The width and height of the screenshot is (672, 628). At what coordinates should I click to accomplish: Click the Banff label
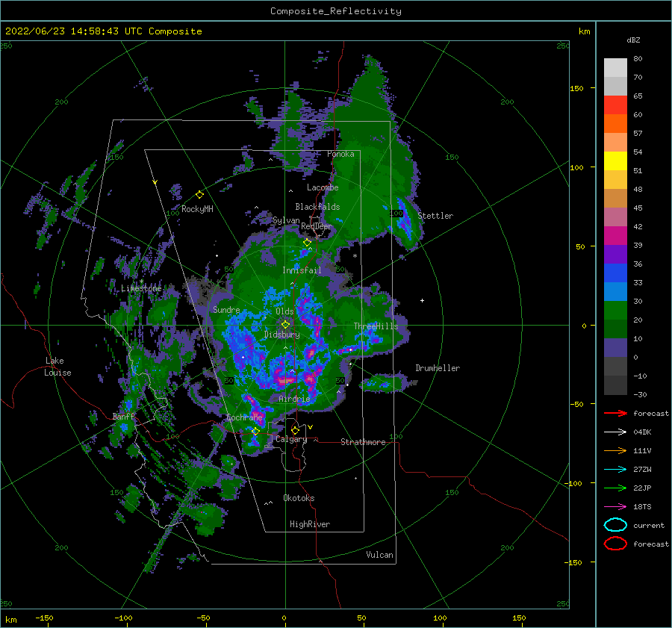click(x=123, y=416)
